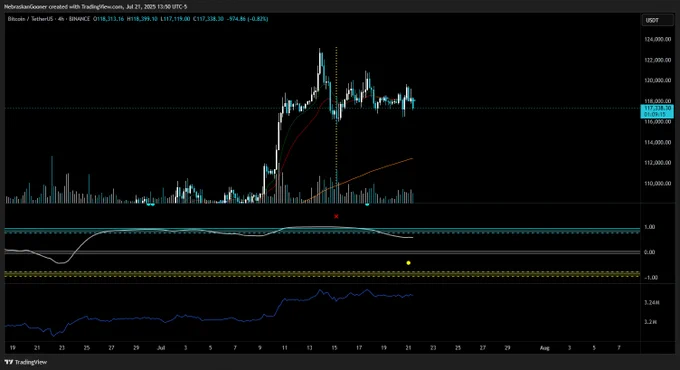Click the Aug label on time axis

click(x=544, y=348)
